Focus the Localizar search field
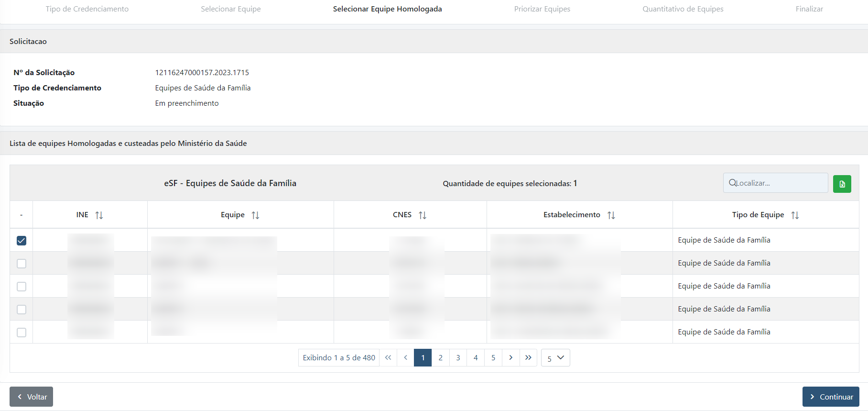The height and width of the screenshot is (411, 868). pos(775,183)
